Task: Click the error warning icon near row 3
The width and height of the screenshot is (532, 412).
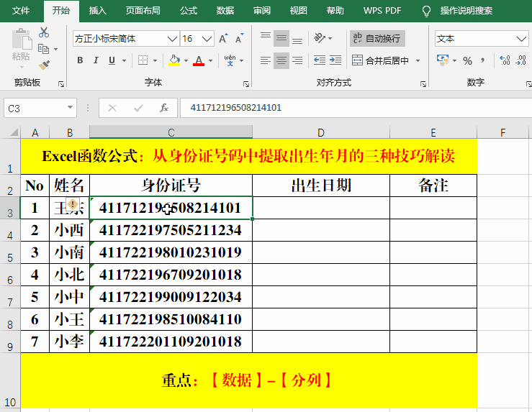Action: [x=73, y=204]
